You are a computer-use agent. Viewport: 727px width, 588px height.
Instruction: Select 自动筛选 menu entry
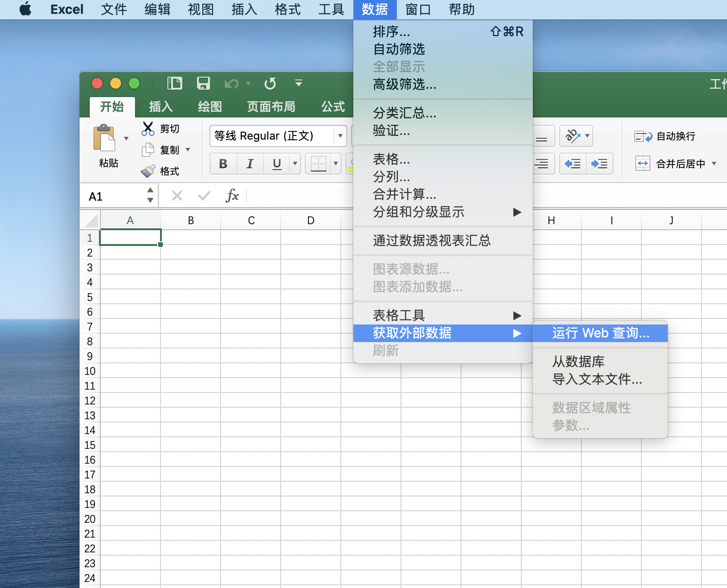pos(443,49)
